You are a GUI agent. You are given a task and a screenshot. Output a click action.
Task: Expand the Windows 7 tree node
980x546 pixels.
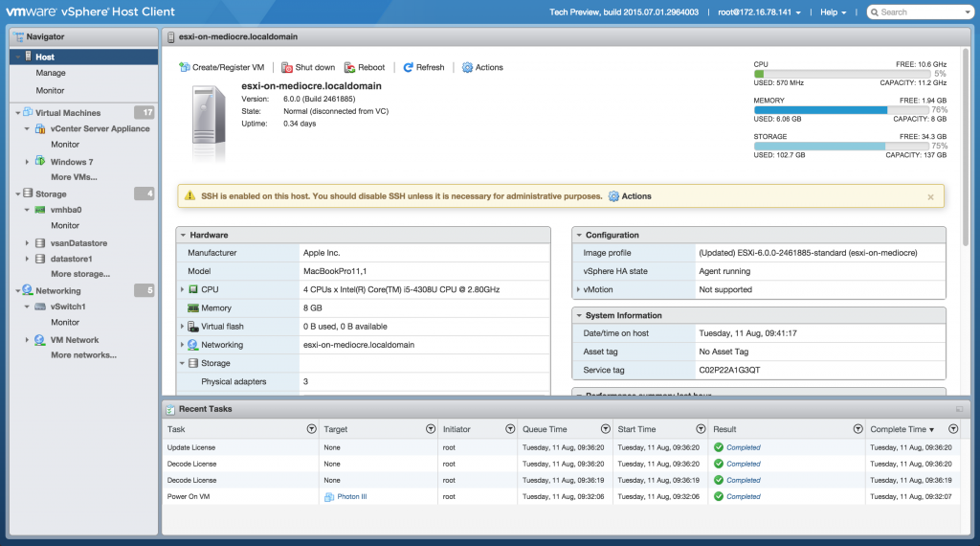[27, 161]
